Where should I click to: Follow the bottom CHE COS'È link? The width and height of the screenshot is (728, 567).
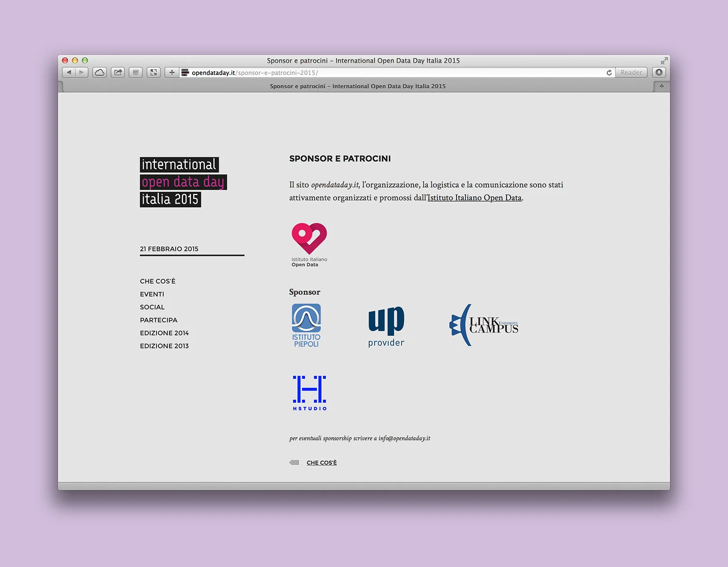(x=322, y=463)
